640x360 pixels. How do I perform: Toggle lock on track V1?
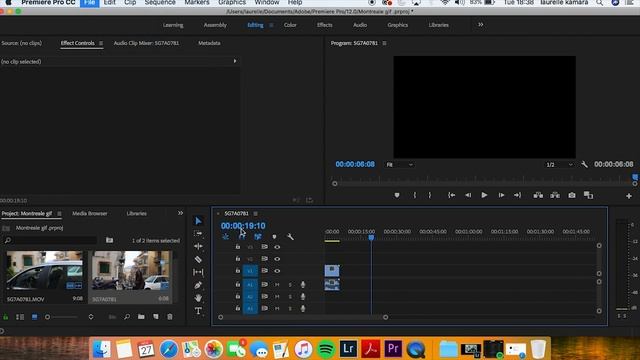click(238, 270)
